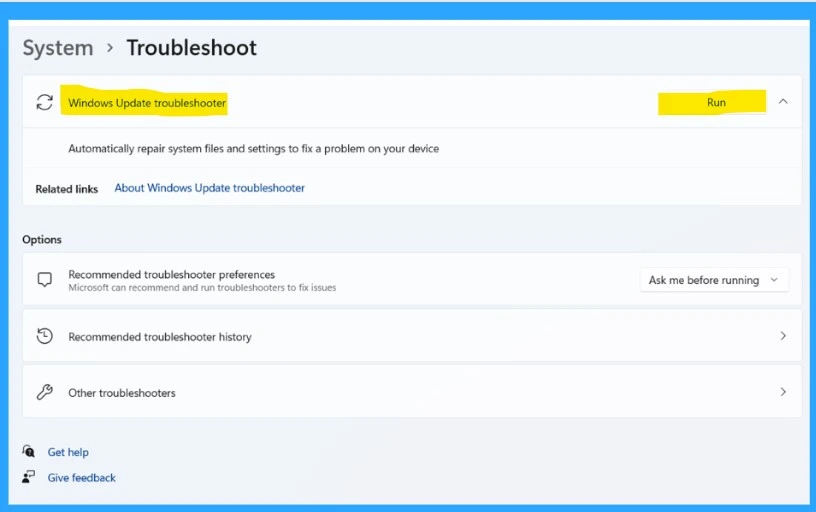Click the Windows Update sync arrows icon

(x=45, y=103)
